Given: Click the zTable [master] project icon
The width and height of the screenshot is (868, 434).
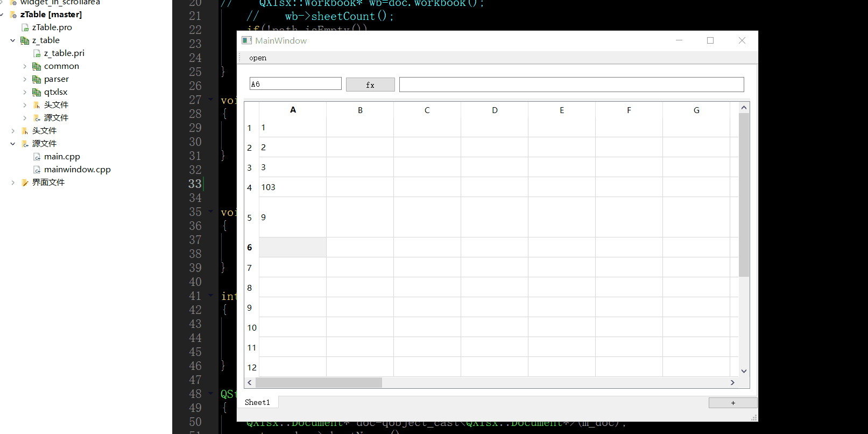Looking at the screenshot, I should coord(13,15).
